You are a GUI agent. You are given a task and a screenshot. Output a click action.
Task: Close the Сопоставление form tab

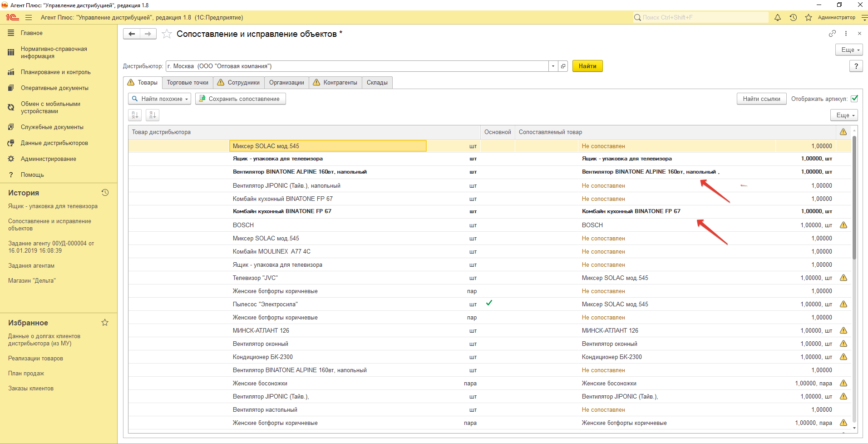click(x=859, y=33)
